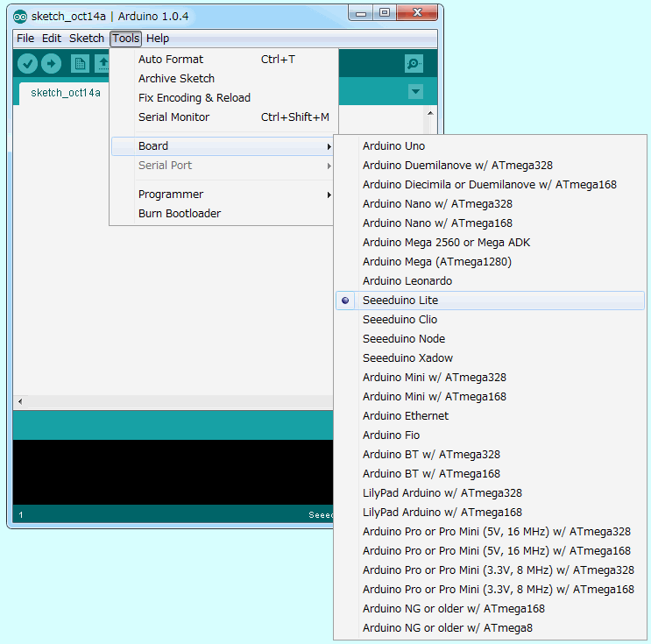The width and height of the screenshot is (651, 644).
Task: Choose Arduino Diecimila or Duemilanove w/ ATmega168
Action: (x=490, y=185)
